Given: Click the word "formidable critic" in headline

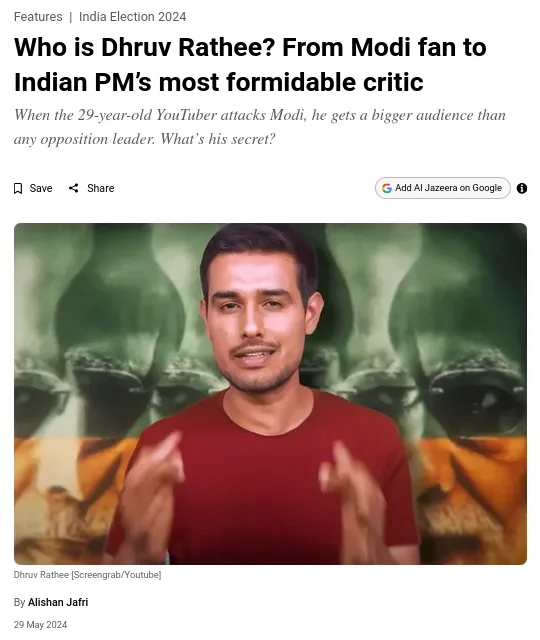Looking at the screenshot, I should point(324,82).
